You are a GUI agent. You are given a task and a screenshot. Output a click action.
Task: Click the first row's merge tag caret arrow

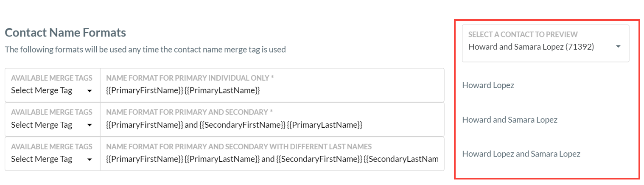(89, 90)
